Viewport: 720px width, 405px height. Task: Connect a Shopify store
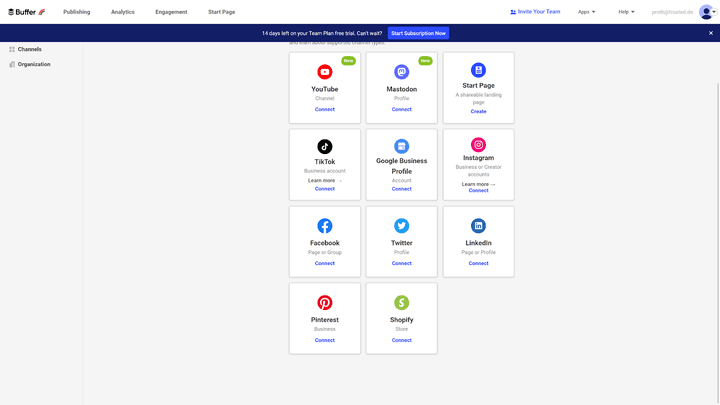[x=401, y=340]
